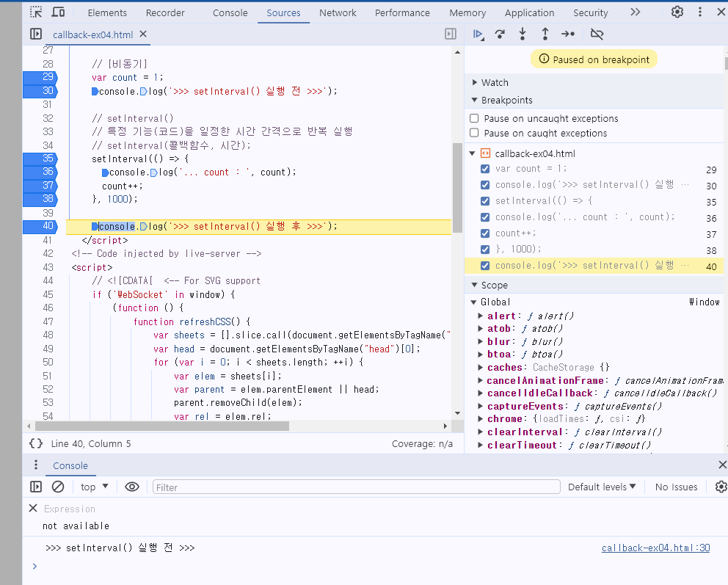
Task: Click the No Issues button
Action: coord(676,487)
